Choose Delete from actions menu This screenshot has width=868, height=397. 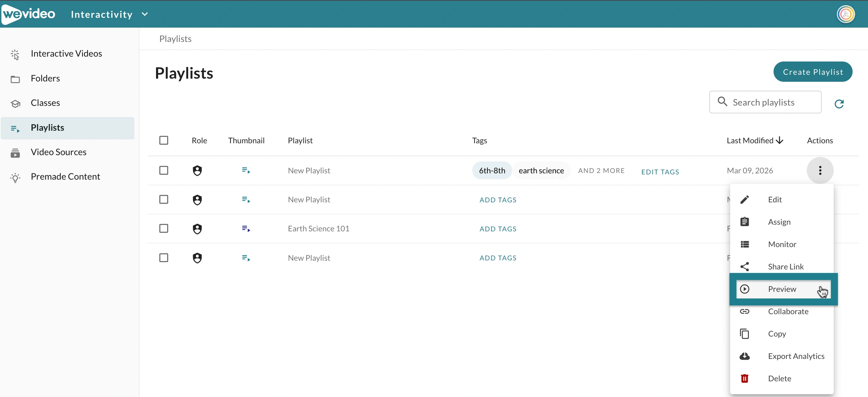pos(782,378)
